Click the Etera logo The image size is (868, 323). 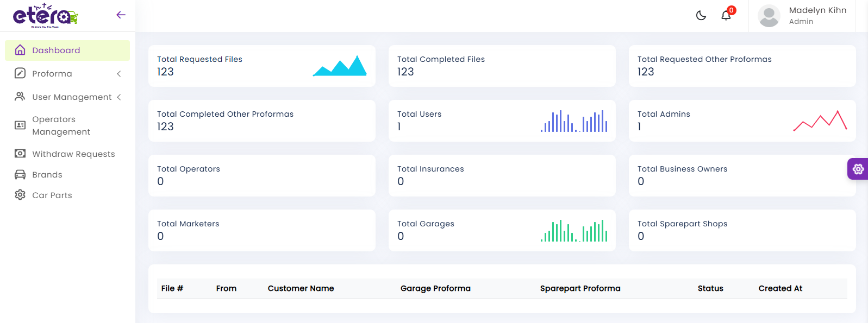(x=46, y=16)
